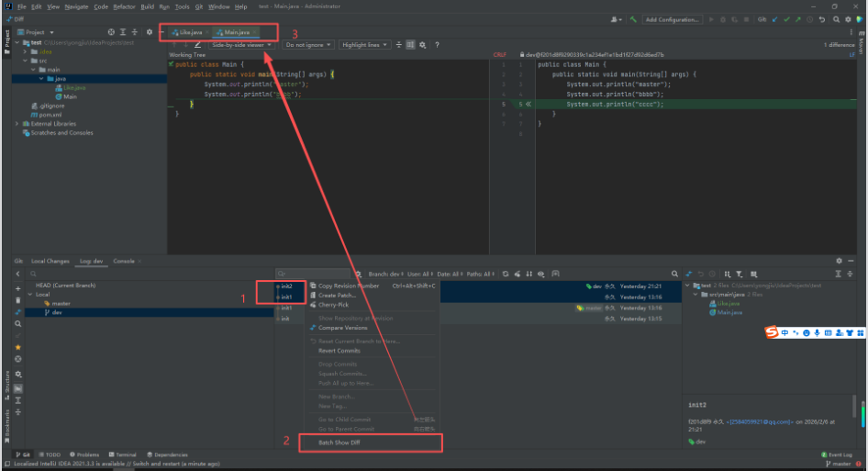The height and width of the screenshot is (471, 868).
Task: Click cherry-pick icon in Git log toolbar
Action: click(x=517, y=274)
